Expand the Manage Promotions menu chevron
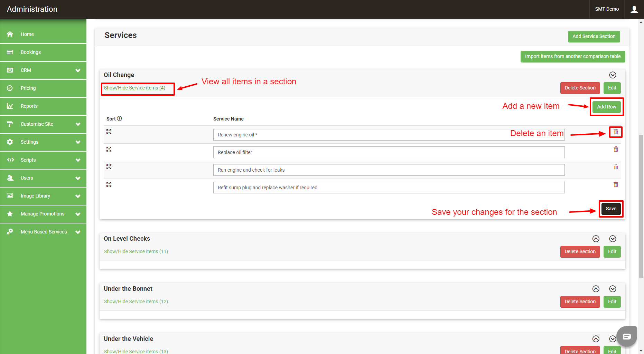 tap(78, 214)
